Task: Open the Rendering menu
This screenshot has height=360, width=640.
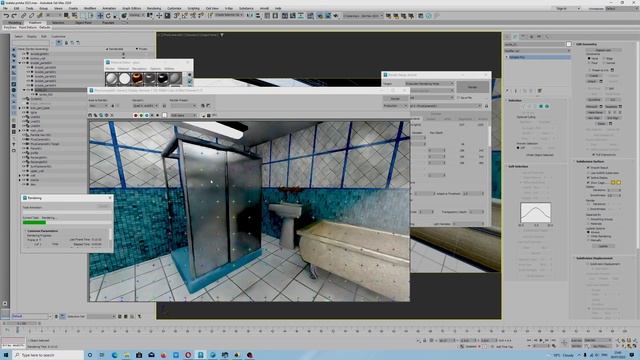Action: 154,8
